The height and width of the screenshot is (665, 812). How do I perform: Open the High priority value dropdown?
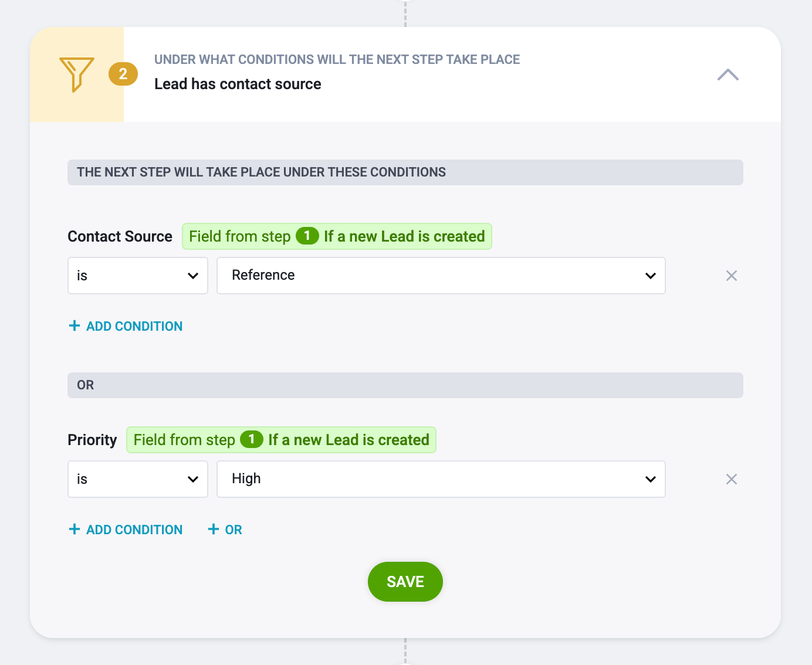coord(441,479)
